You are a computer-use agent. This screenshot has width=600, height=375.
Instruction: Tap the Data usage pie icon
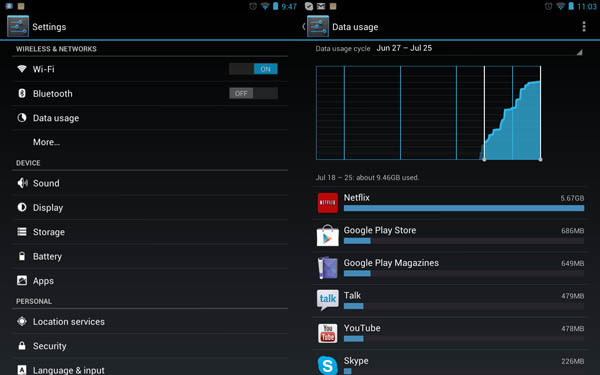pyautogui.click(x=22, y=117)
